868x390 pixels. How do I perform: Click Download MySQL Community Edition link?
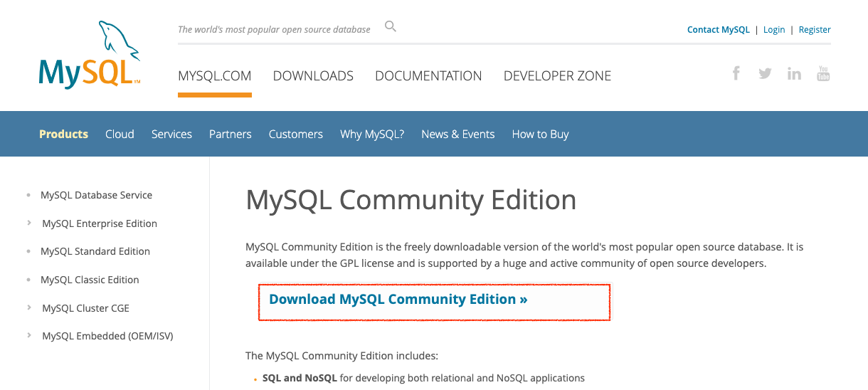(398, 299)
